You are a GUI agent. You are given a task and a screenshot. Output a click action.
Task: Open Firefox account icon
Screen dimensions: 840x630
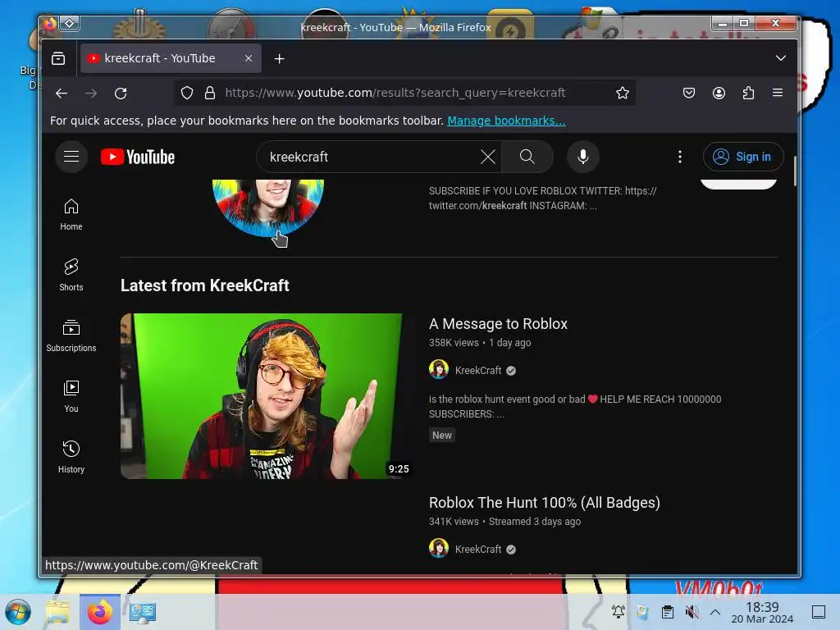click(x=719, y=94)
